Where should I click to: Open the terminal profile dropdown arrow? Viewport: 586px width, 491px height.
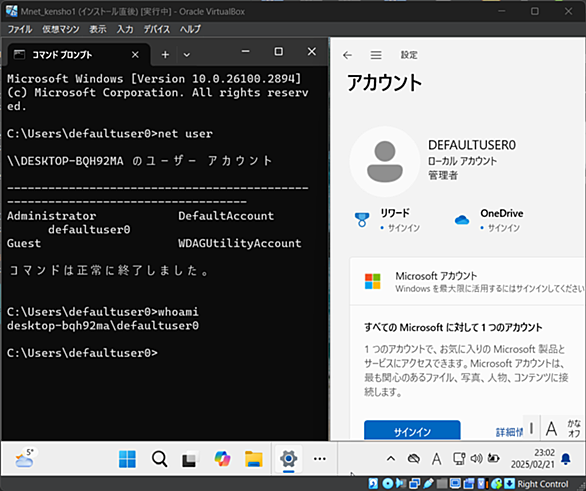(186, 55)
